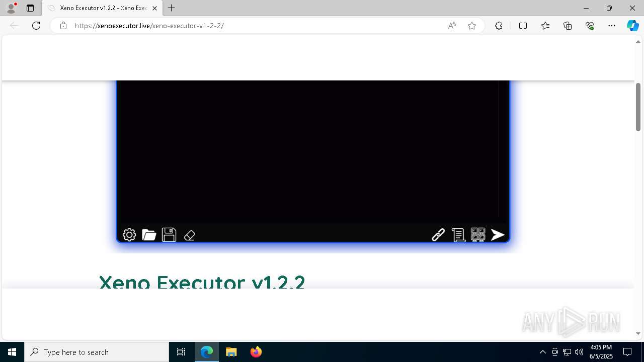Image resolution: width=644 pixels, height=362 pixels.
Task: Open browser Extensions puzzle icon
Action: (499, 26)
